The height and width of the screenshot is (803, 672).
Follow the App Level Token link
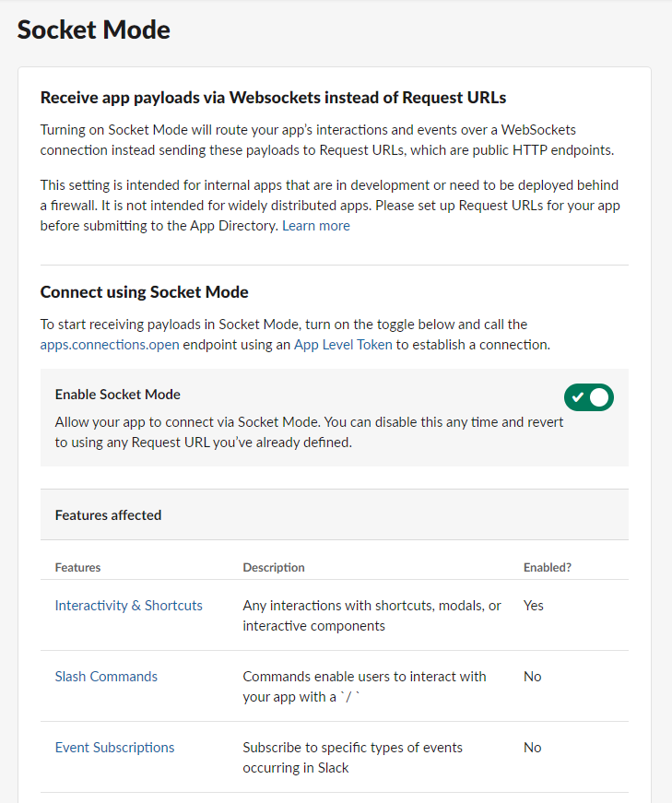[x=343, y=345]
